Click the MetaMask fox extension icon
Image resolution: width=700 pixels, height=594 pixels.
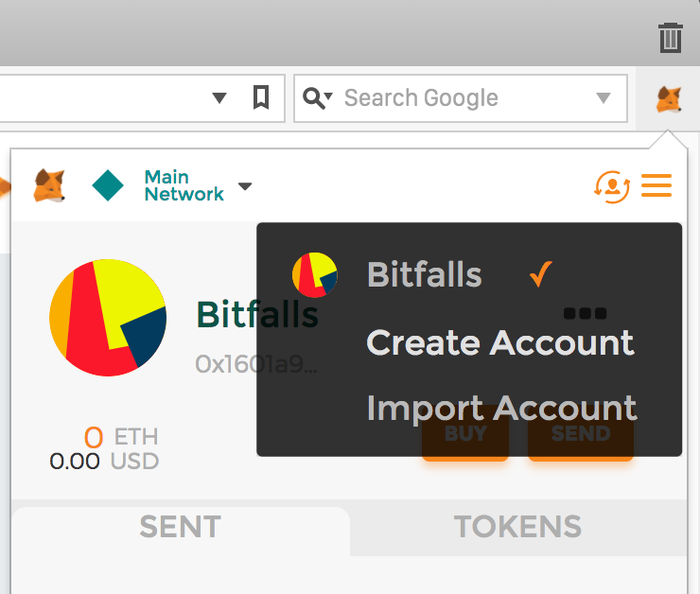tap(669, 97)
